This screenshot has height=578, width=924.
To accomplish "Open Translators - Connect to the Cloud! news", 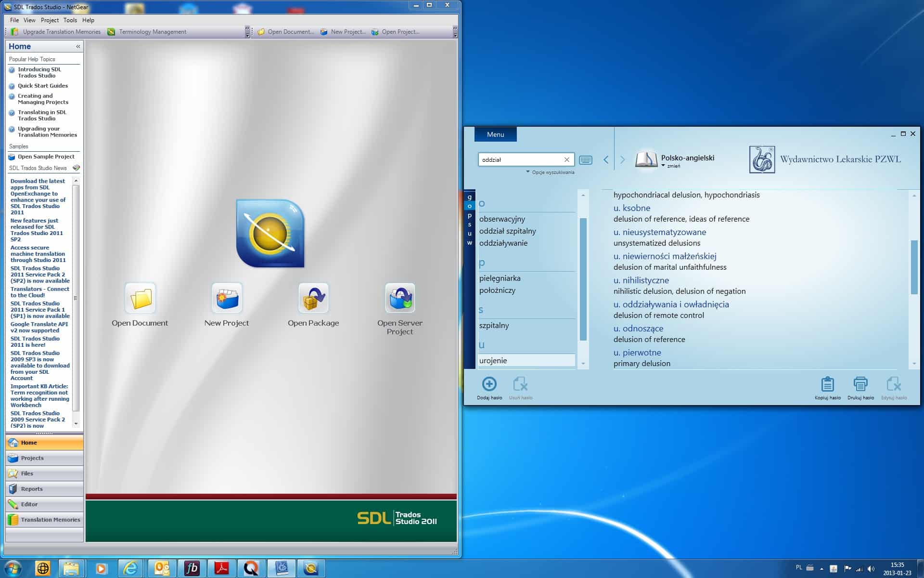I will point(40,292).
